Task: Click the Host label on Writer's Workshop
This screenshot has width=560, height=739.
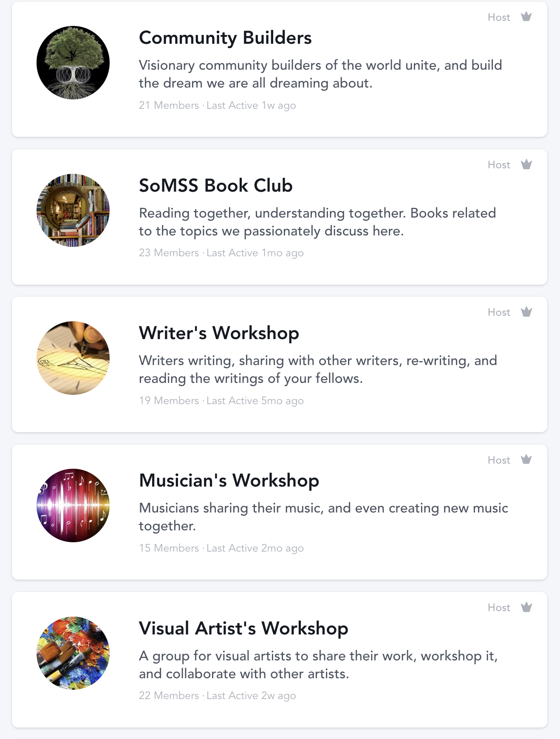Action: coord(499,312)
